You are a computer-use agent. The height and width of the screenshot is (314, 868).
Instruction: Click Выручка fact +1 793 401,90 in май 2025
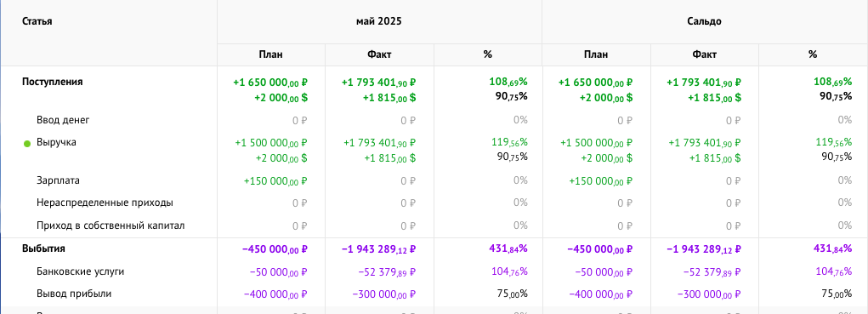pyautogui.click(x=380, y=143)
